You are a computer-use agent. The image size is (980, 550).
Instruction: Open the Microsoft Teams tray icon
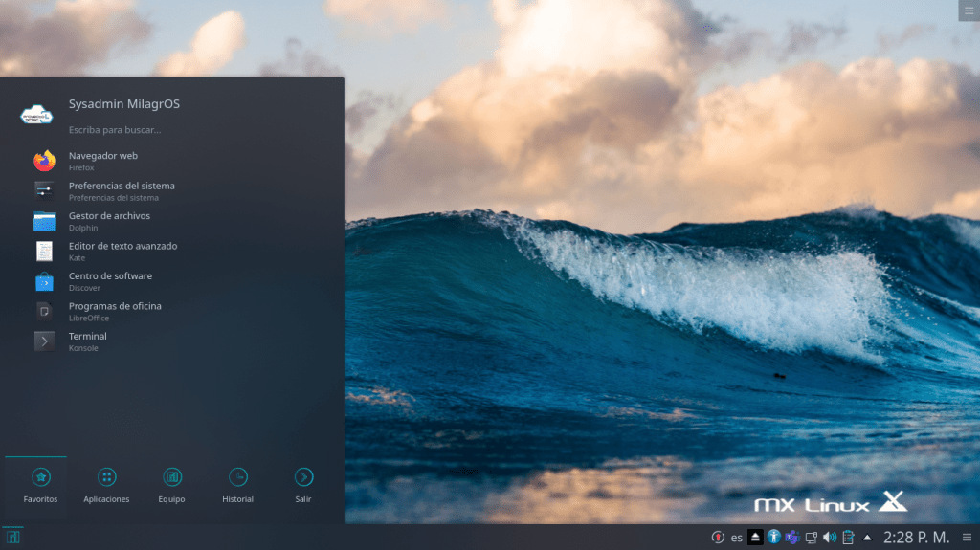pos(792,537)
